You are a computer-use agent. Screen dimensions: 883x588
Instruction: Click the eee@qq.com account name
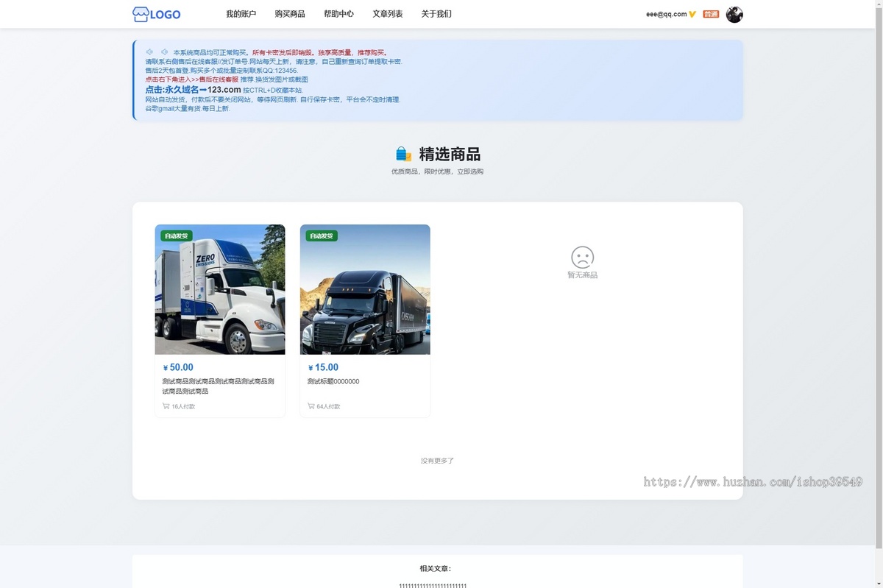click(667, 14)
